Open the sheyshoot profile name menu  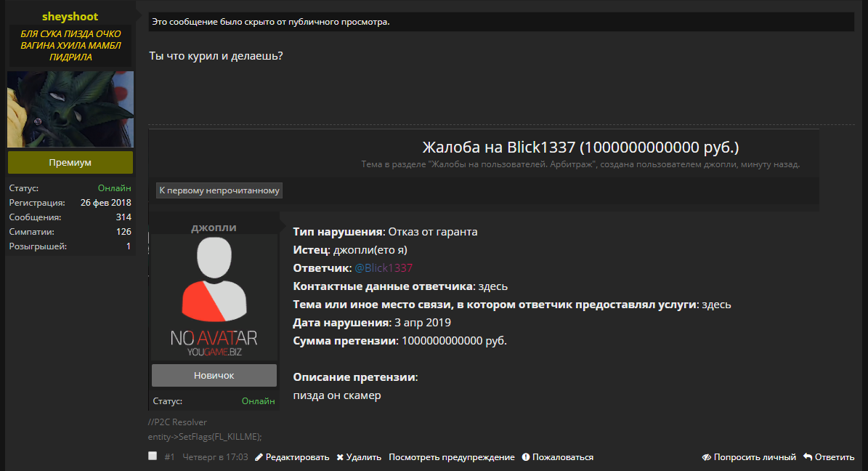pyautogui.click(x=70, y=16)
